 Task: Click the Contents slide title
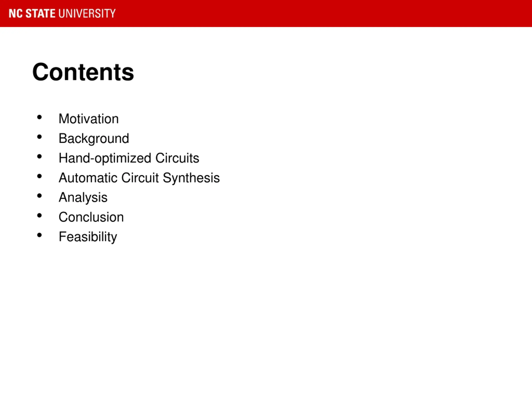pyautogui.click(x=83, y=72)
